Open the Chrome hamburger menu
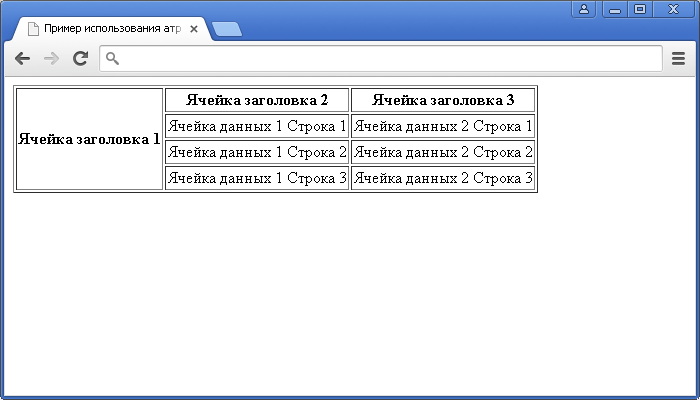The width and height of the screenshot is (700, 400). (x=678, y=59)
